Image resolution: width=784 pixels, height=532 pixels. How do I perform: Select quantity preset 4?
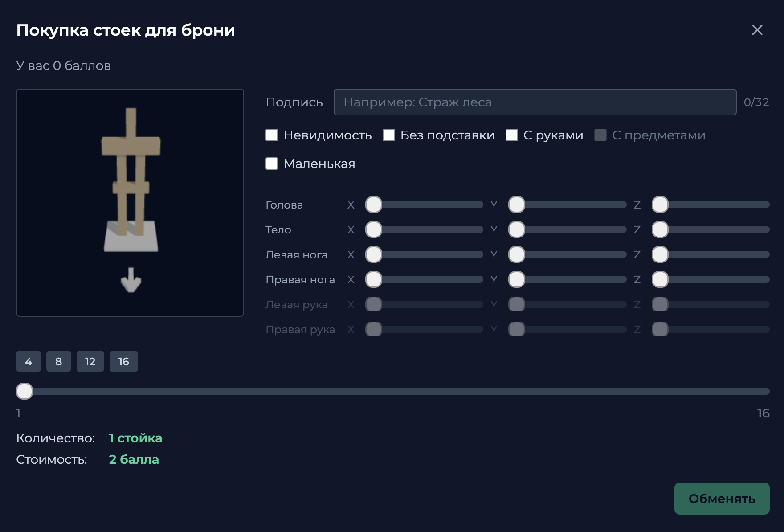pyautogui.click(x=29, y=361)
